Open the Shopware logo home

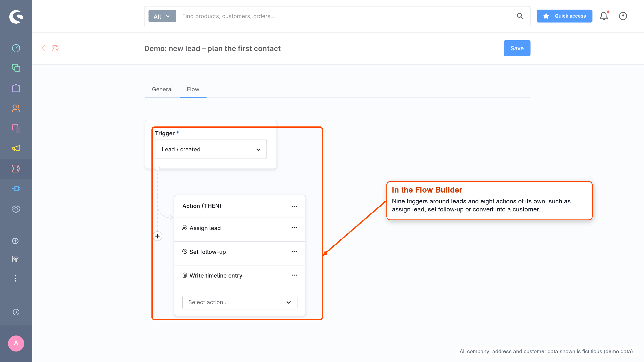(x=16, y=17)
